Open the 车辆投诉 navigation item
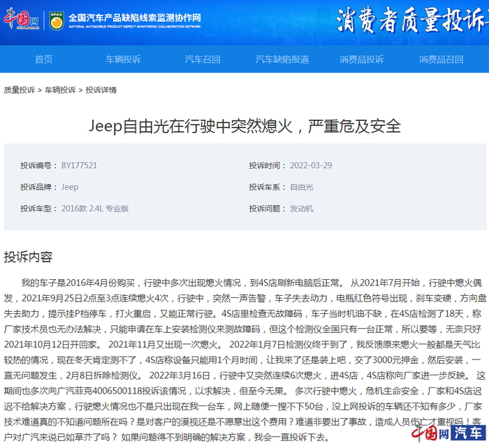Image resolution: width=489 pixels, height=448 pixels. click(x=123, y=59)
